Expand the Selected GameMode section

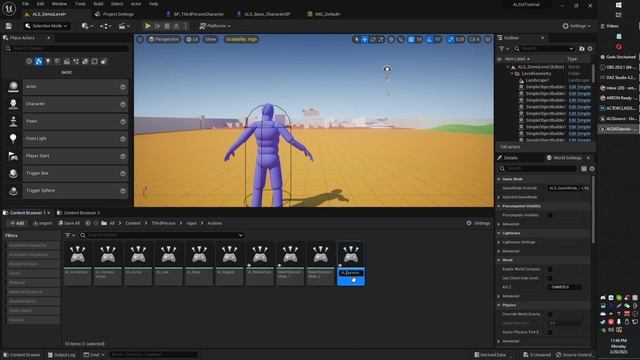point(499,197)
